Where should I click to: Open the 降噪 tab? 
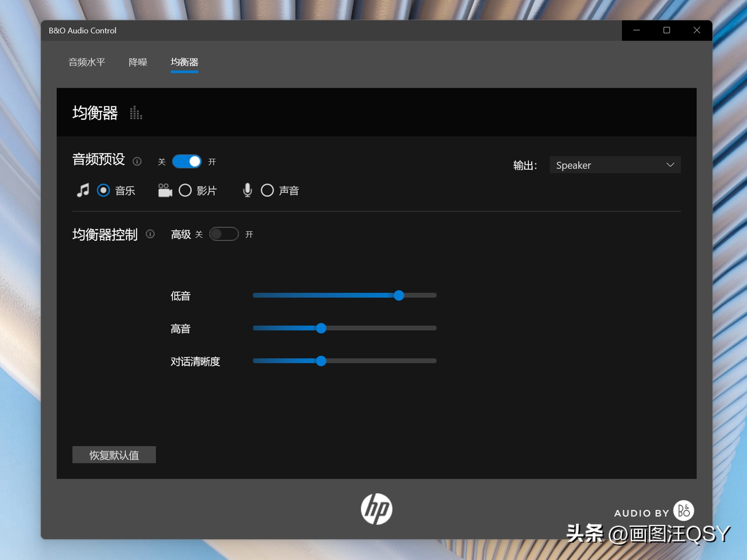[x=138, y=62]
